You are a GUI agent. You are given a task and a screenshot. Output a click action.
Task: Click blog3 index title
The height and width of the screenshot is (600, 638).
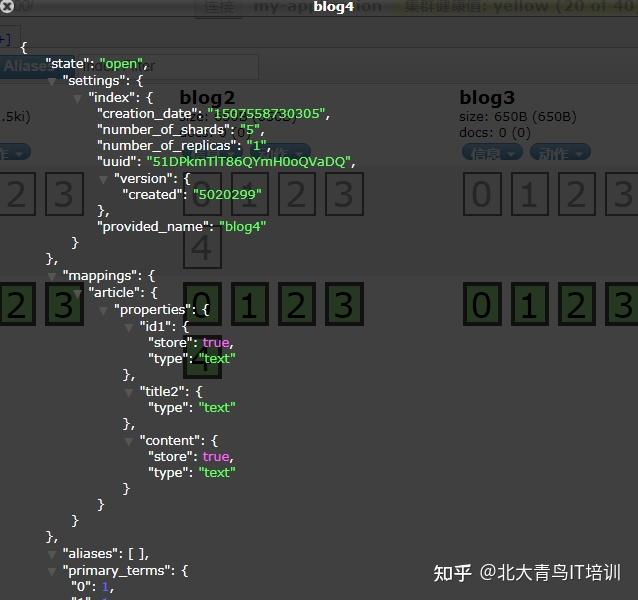[487, 98]
